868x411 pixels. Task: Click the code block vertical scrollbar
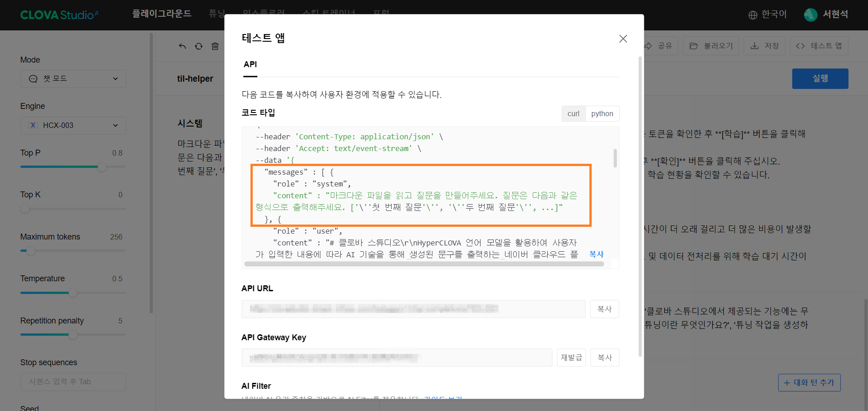coord(615,158)
